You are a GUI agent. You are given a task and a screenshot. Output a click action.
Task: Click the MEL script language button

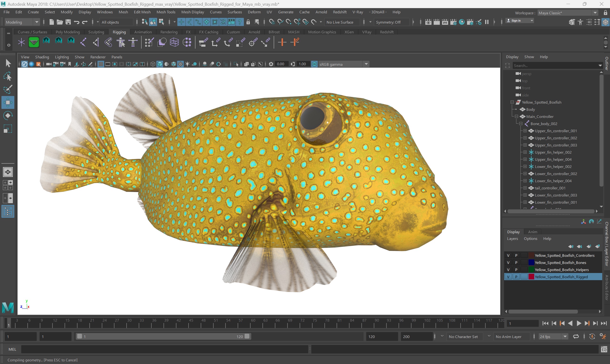(x=12, y=349)
